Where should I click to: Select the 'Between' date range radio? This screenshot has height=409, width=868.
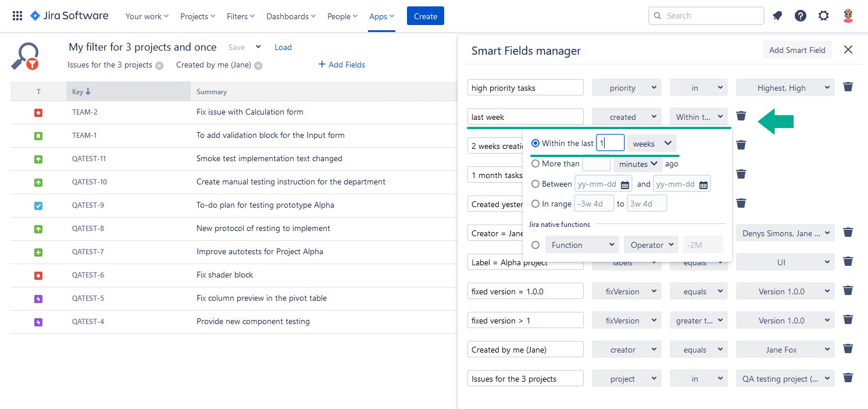(x=535, y=183)
